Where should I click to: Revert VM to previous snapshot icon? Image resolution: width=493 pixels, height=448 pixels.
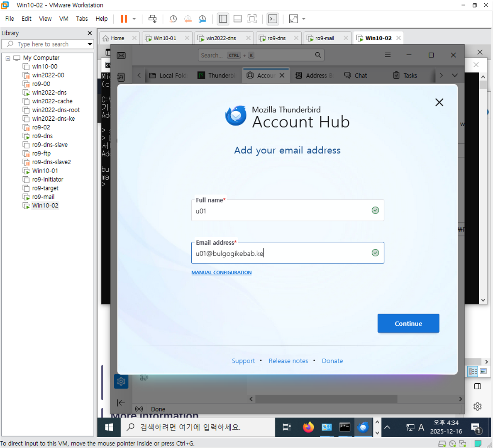(x=188, y=19)
